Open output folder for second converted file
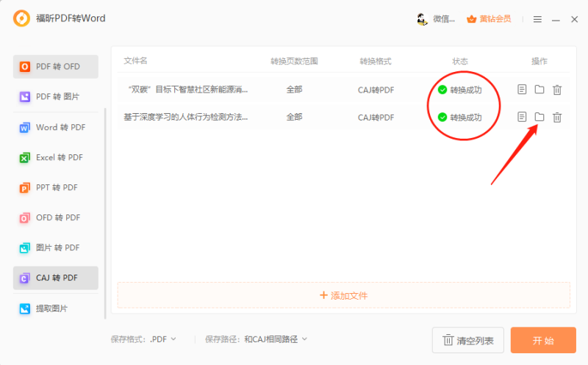 click(539, 117)
